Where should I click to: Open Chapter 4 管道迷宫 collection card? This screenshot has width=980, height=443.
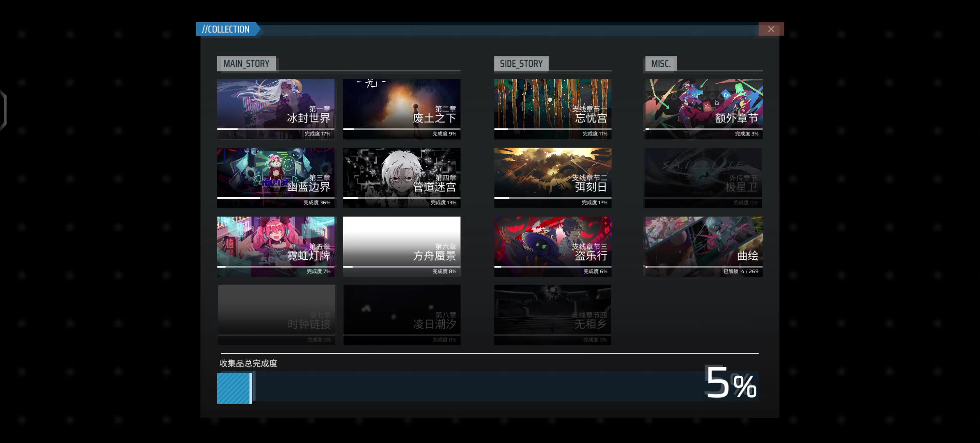(x=402, y=178)
